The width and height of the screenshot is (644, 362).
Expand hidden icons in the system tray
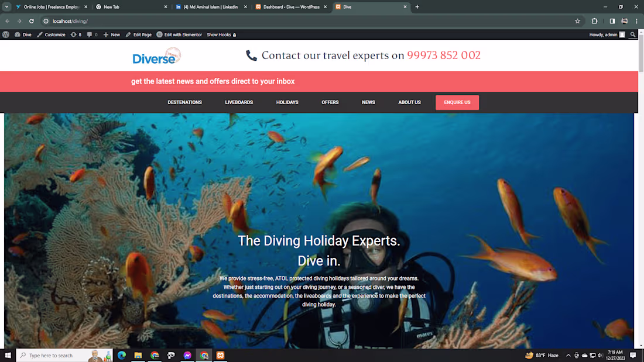click(568, 355)
